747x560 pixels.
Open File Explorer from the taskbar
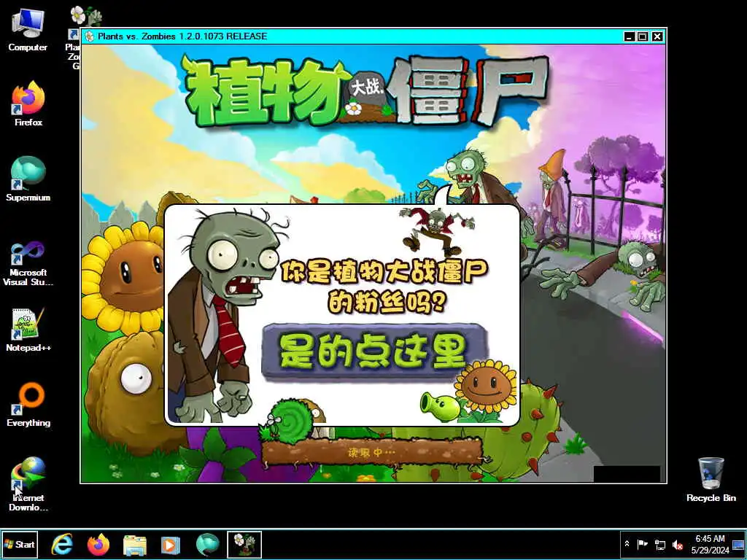click(x=135, y=545)
